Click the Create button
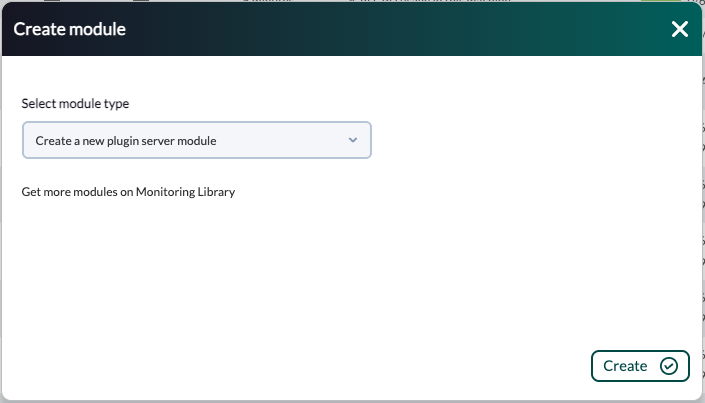This screenshot has width=705, height=403. click(640, 366)
